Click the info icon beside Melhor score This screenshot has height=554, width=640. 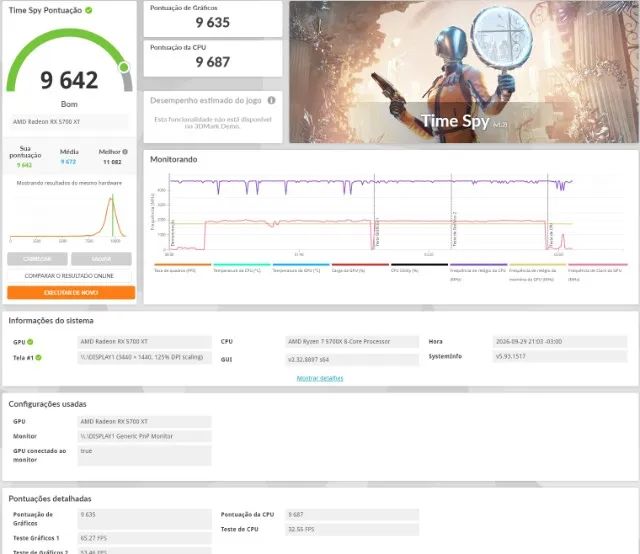[125, 151]
